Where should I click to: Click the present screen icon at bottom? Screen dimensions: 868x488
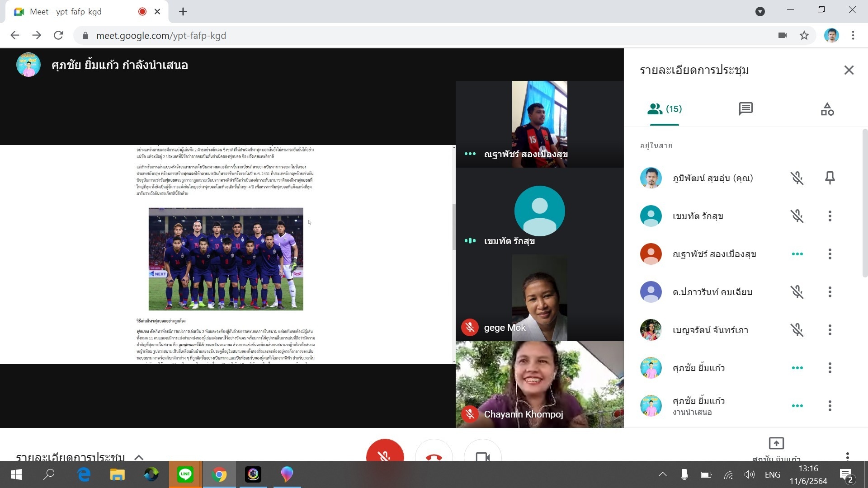[x=776, y=443]
